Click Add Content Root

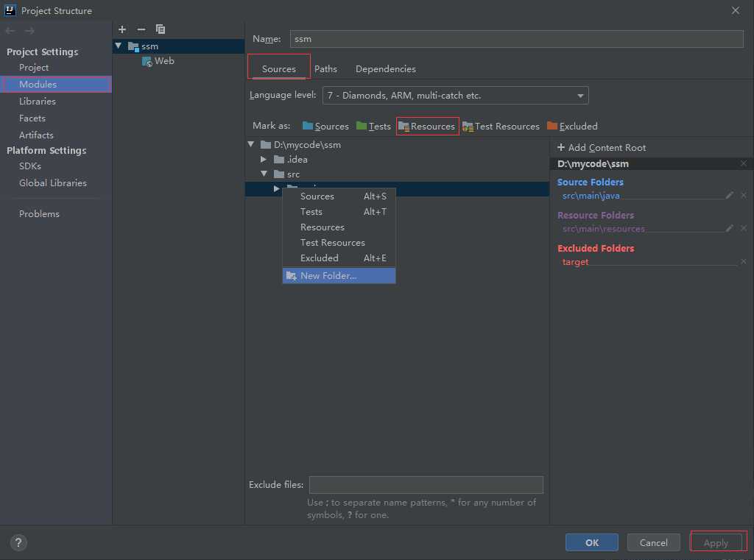[x=602, y=148]
